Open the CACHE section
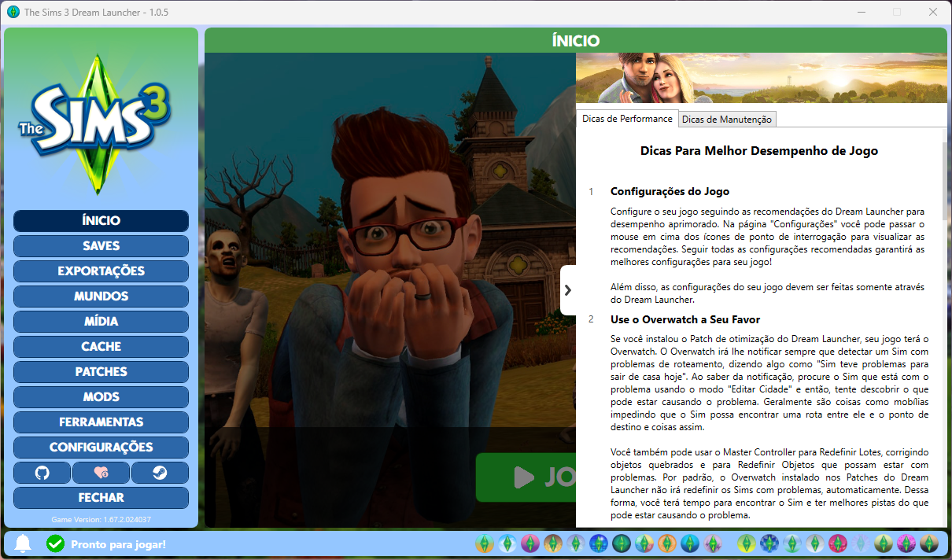The width and height of the screenshot is (952, 560). (101, 347)
